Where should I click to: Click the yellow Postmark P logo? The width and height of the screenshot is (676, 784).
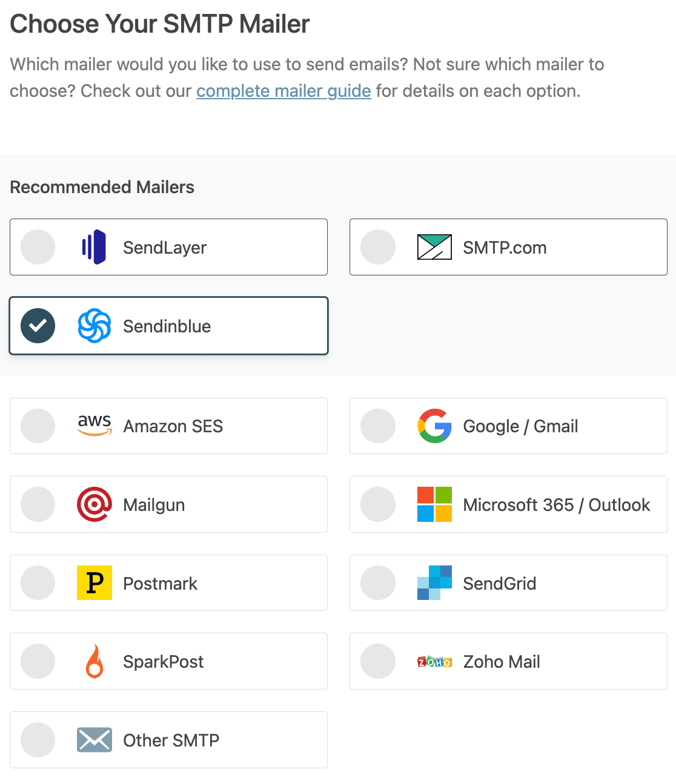[x=94, y=582]
